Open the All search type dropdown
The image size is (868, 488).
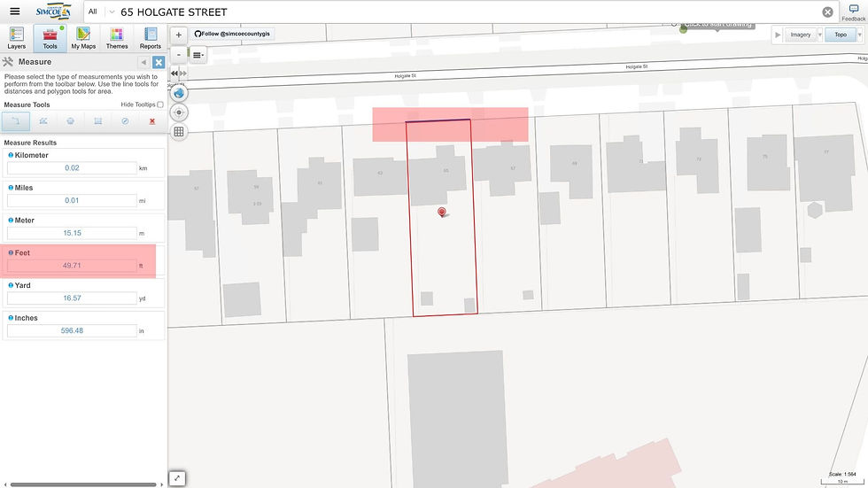pos(100,12)
